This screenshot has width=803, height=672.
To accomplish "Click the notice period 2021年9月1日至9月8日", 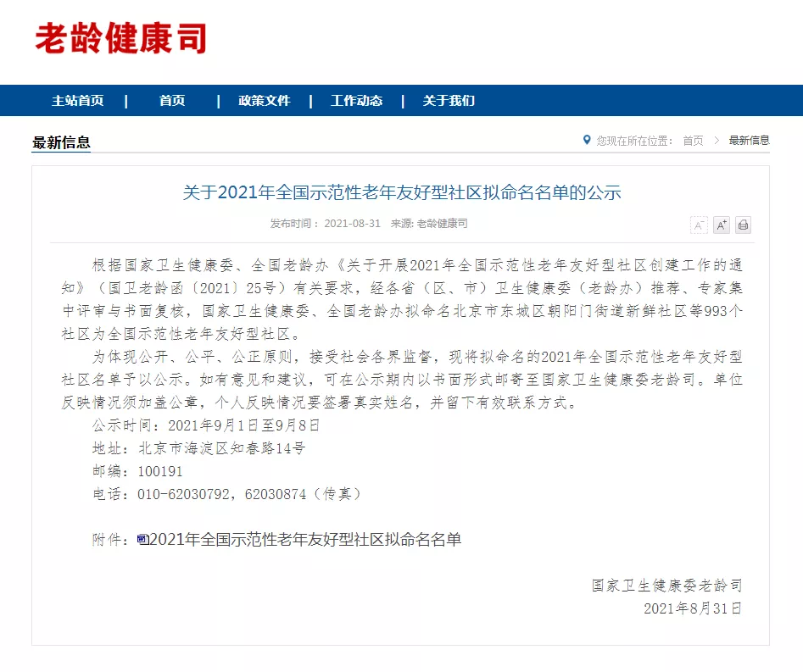I will click(x=243, y=425).
